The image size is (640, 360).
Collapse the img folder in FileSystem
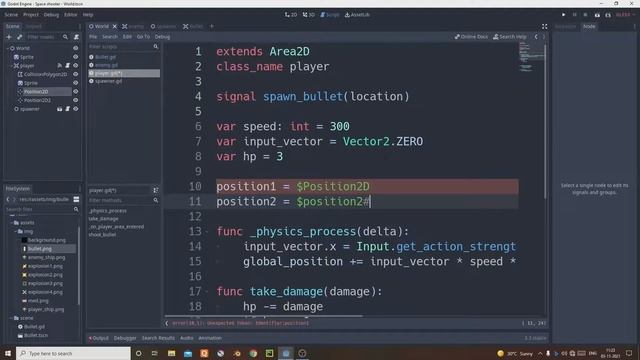click(x=16, y=231)
